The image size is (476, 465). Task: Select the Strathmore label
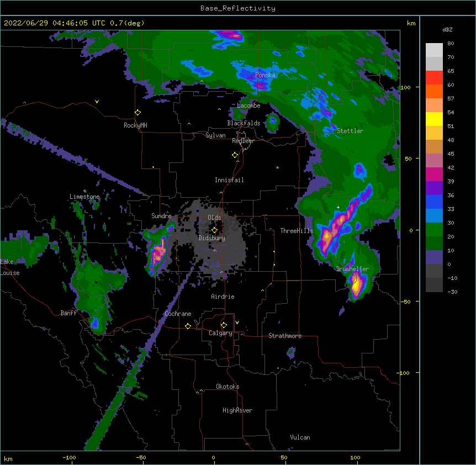[x=285, y=336]
